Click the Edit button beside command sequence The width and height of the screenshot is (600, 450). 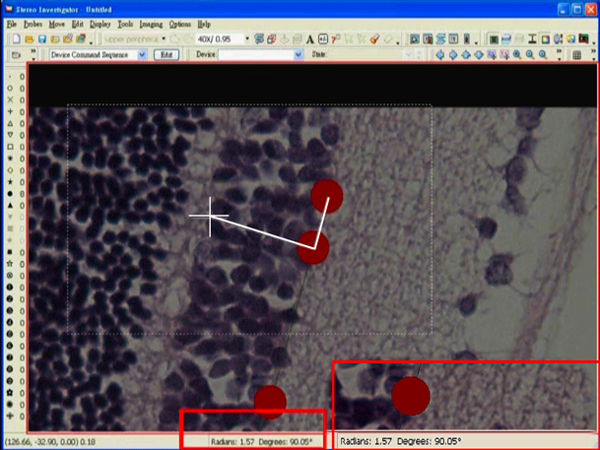point(167,55)
